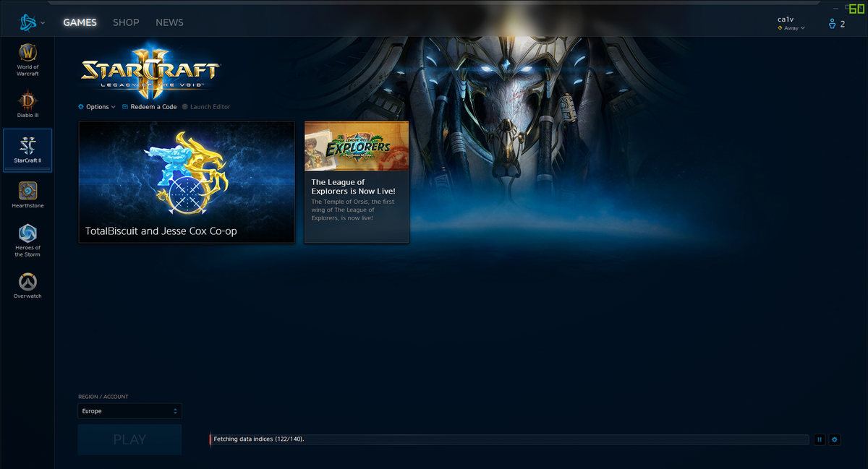
Task: Click the fetching data indices progress bar
Action: coord(506,439)
